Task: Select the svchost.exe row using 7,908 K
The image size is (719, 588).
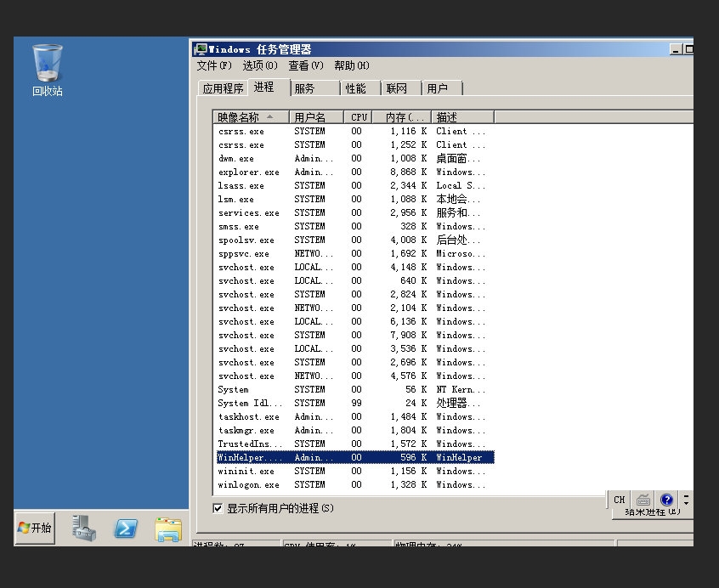Action: (355, 336)
